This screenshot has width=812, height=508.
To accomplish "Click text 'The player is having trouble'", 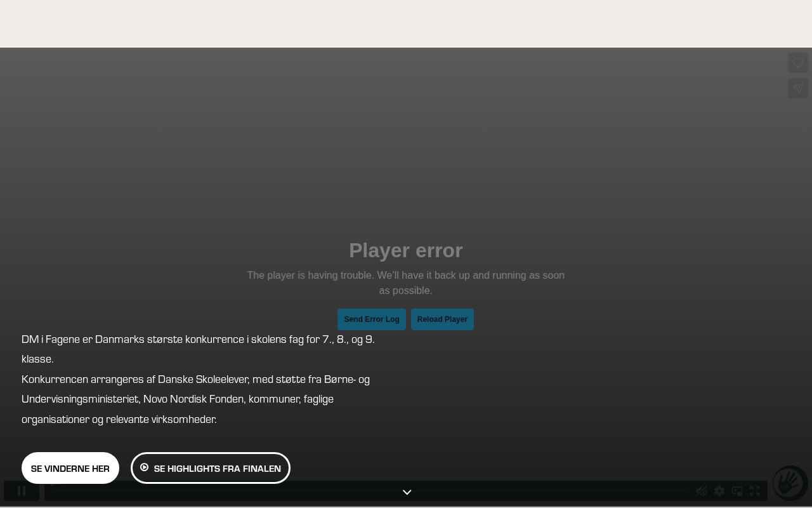I will [x=309, y=275].
